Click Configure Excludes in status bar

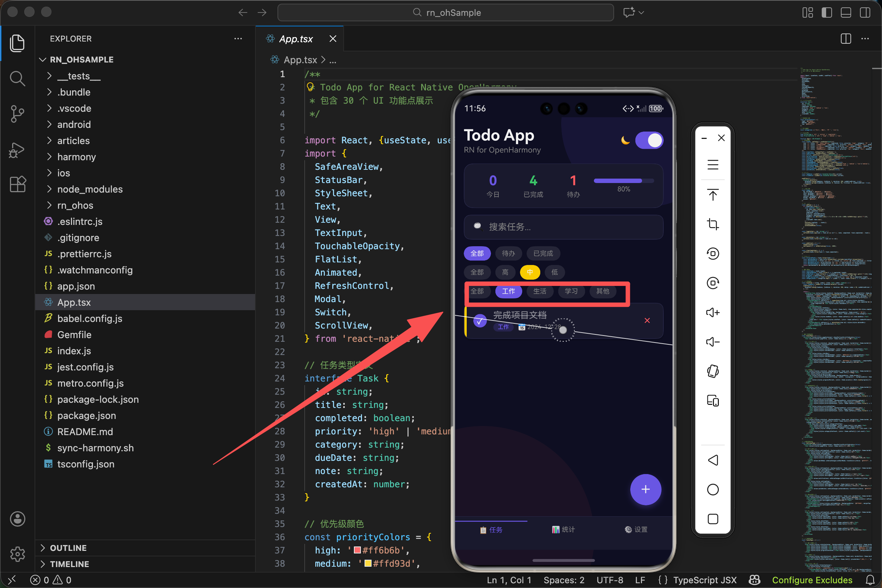point(812,580)
